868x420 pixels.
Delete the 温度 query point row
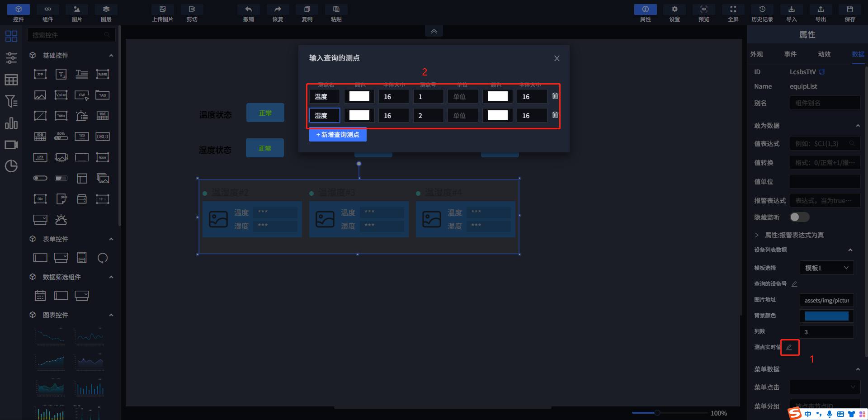pyautogui.click(x=555, y=96)
